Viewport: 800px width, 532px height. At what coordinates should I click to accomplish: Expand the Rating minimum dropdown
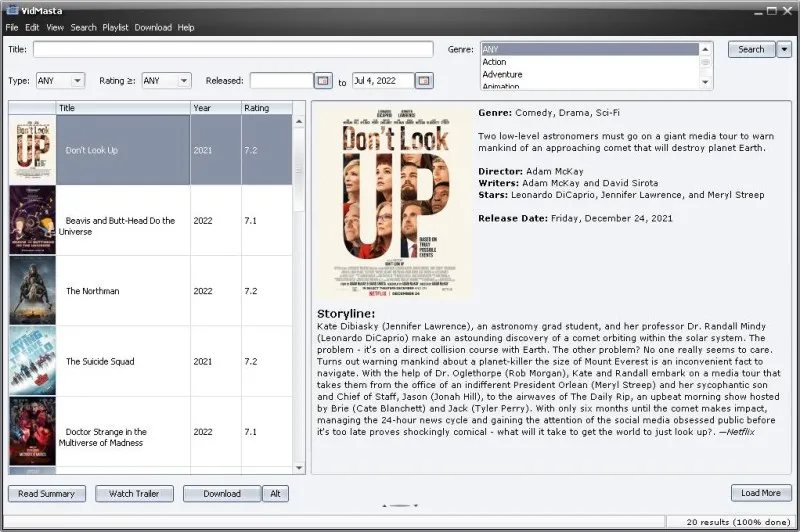pyautogui.click(x=166, y=81)
